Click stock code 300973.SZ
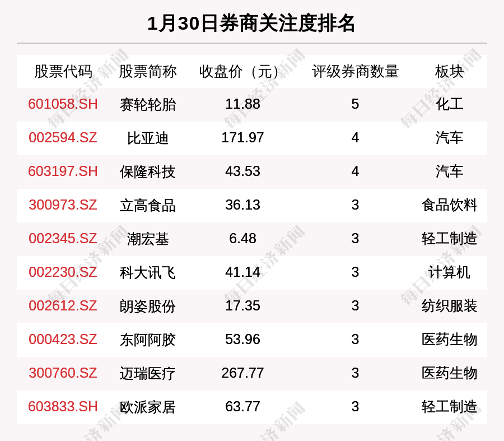The image size is (504, 441). [x=63, y=205]
